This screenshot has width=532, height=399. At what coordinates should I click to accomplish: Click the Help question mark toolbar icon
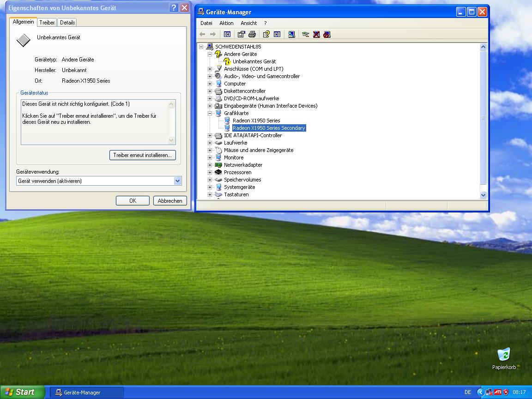pyautogui.click(x=266, y=34)
